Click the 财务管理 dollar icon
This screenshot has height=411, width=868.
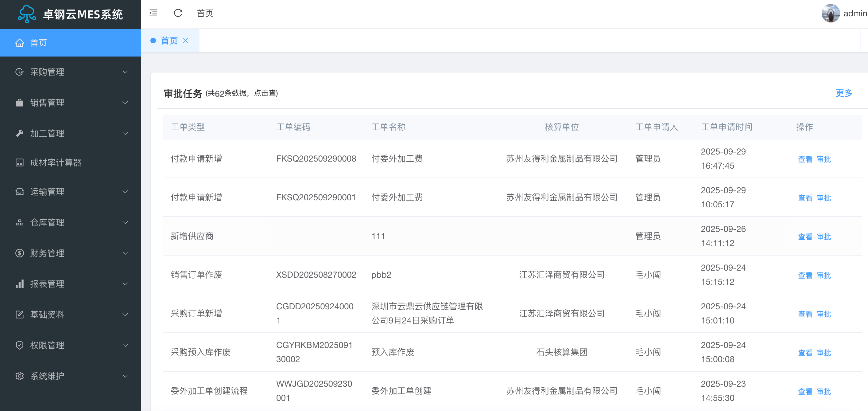coord(20,253)
